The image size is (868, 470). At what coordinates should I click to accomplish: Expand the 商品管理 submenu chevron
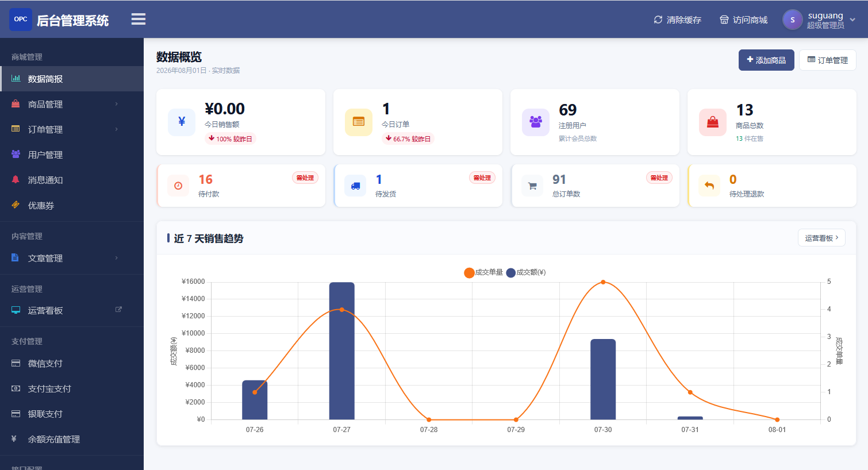[x=117, y=104]
